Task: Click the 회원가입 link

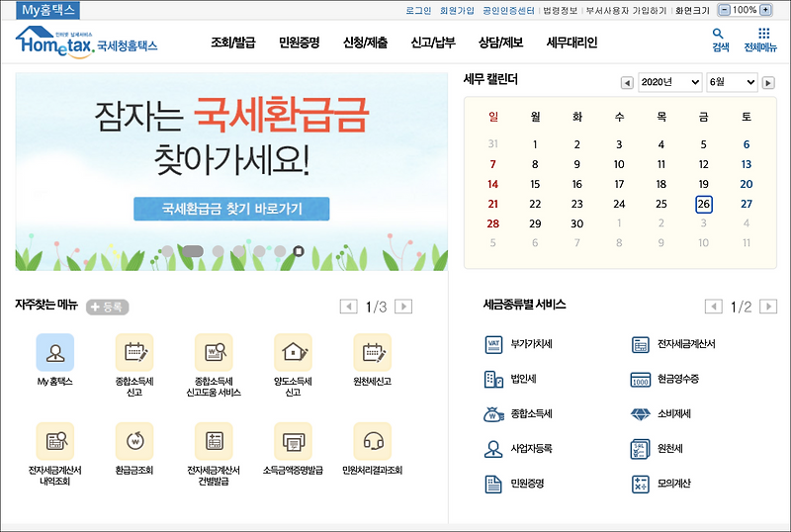Action: click(x=457, y=11)
